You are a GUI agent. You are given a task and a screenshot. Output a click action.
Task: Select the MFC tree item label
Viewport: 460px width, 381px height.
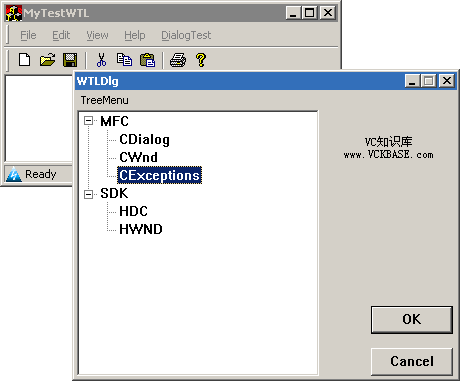click(114, 121)
